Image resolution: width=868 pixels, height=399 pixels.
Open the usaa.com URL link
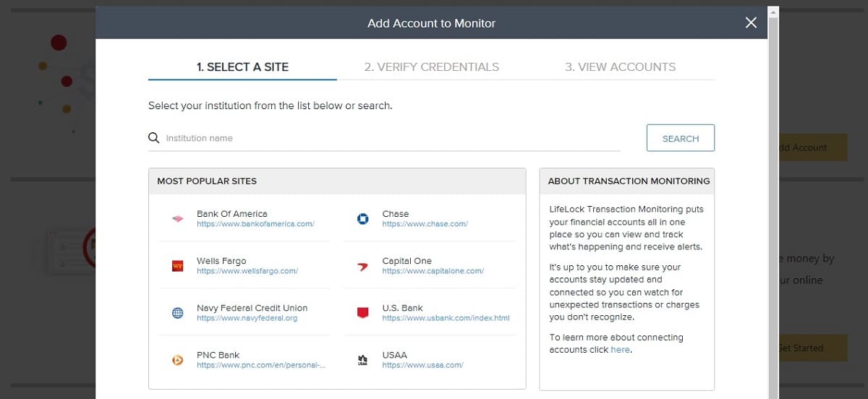tap(423, 365)
